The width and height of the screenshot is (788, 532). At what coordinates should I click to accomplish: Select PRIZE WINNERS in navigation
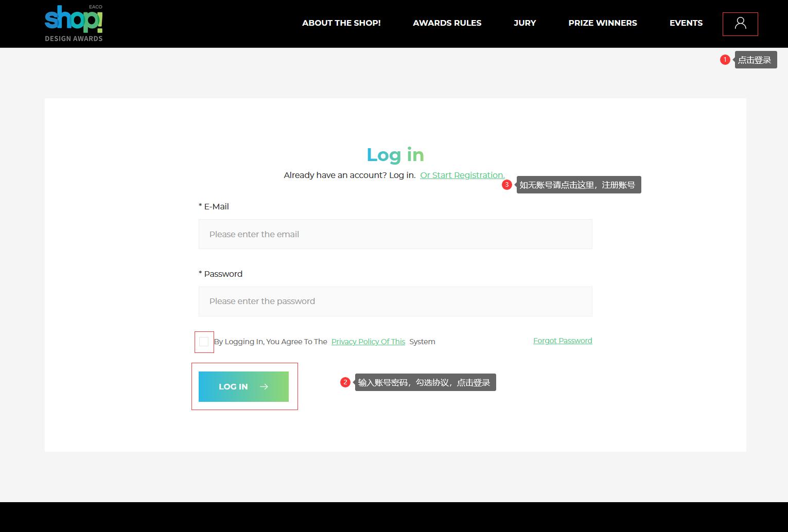[x=602, y=23]
